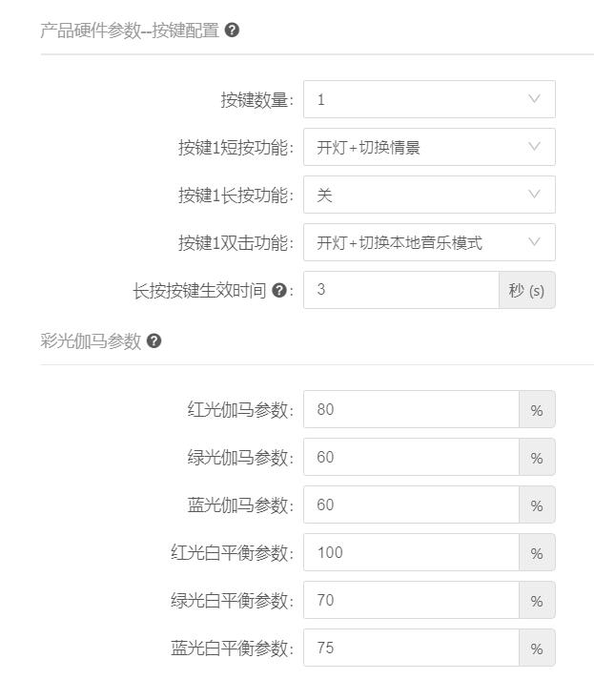Click the 秒 (s) unit addon
The height and width of the screenshot is (700, 594).
[526, 290]
